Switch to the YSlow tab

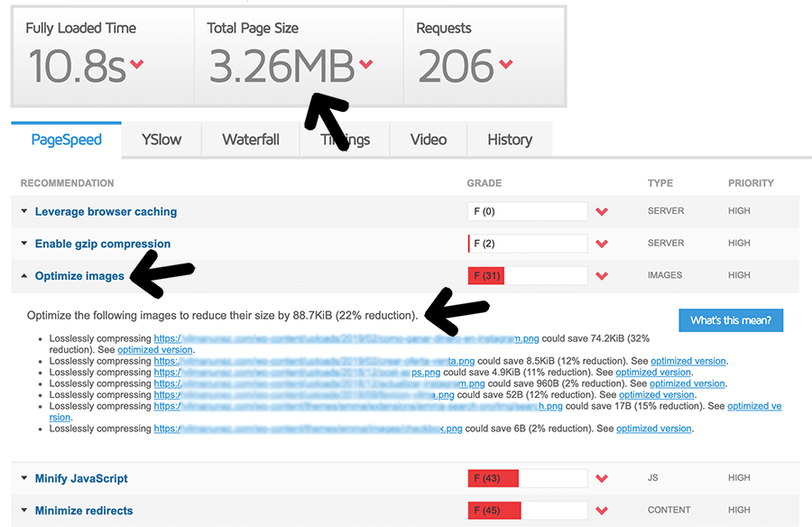pos(161,140)
